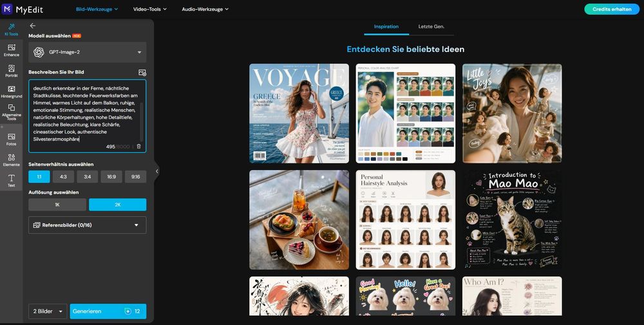The width and height of the screenshot is (644, 325).
Task: Click the Credits erhalten button
Action: 612,9
